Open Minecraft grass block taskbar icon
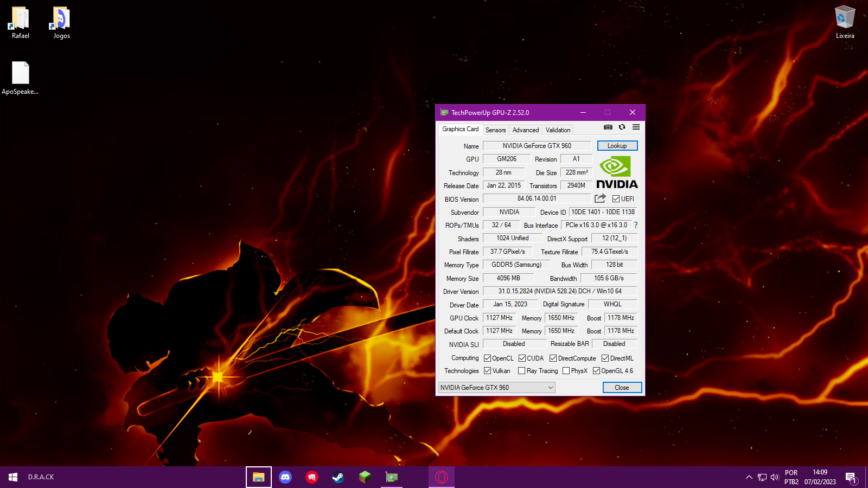868x488 pixels. 365,477
